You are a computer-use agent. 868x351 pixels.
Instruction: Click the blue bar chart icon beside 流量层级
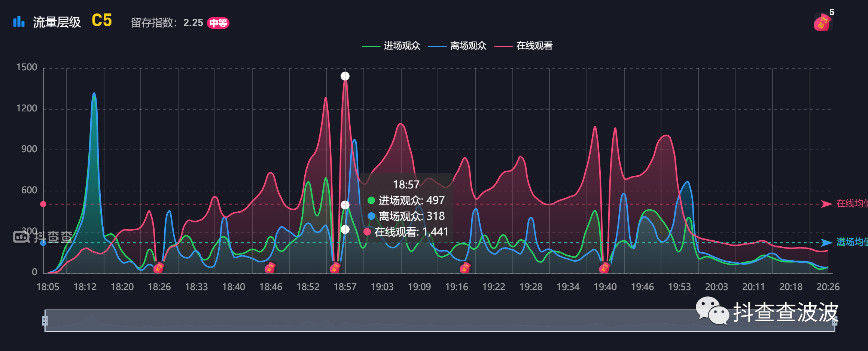(19, 22)
